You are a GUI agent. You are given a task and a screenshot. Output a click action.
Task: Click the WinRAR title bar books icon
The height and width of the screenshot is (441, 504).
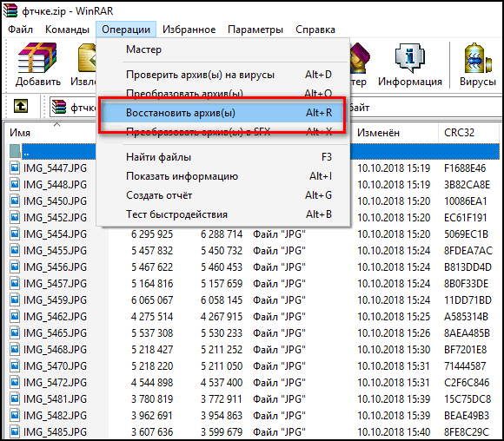[x=10, y=10]
